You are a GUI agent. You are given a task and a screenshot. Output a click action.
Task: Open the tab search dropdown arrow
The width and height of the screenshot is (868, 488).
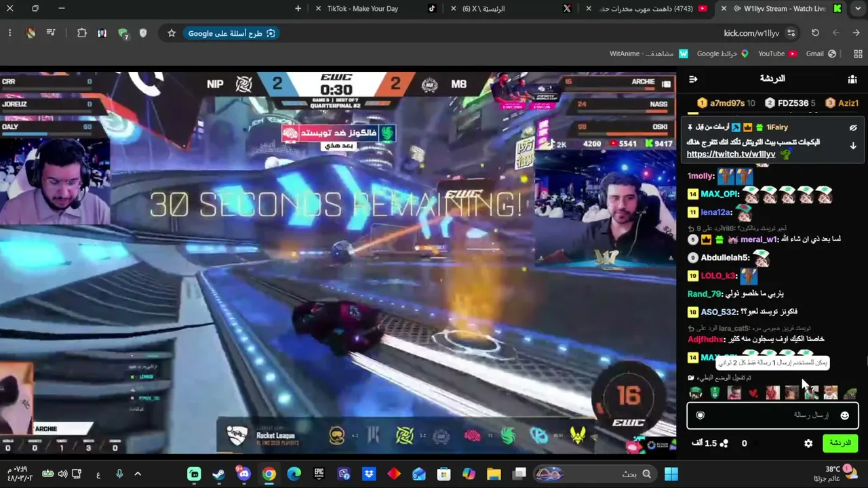coord(858,9)
